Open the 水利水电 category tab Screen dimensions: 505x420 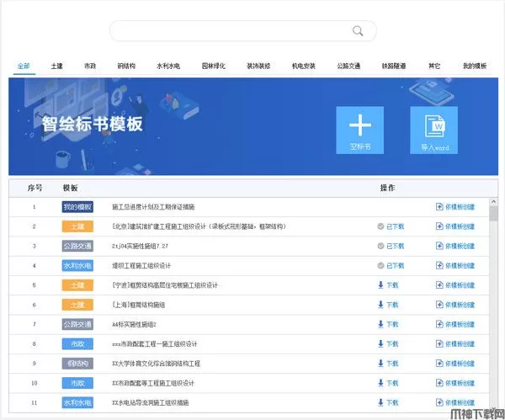(x=167, y=66)
